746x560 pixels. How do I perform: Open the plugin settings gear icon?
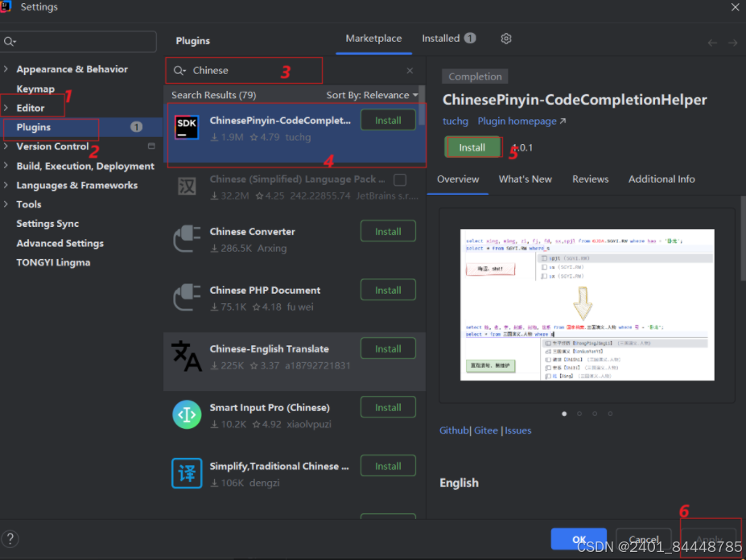coord(506,39)
